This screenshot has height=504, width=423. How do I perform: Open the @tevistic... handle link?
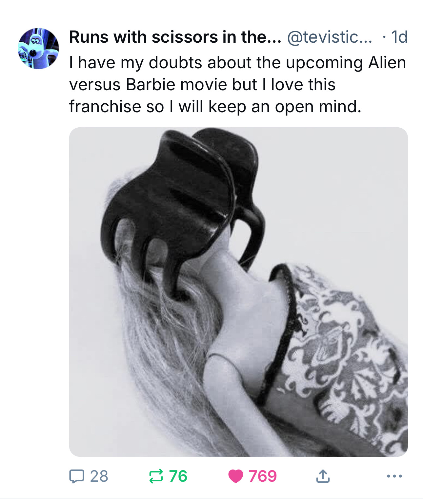click(330, 37)
